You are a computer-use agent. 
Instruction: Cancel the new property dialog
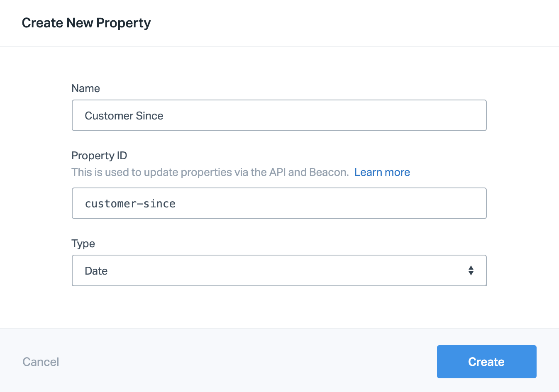pos(41,362)
